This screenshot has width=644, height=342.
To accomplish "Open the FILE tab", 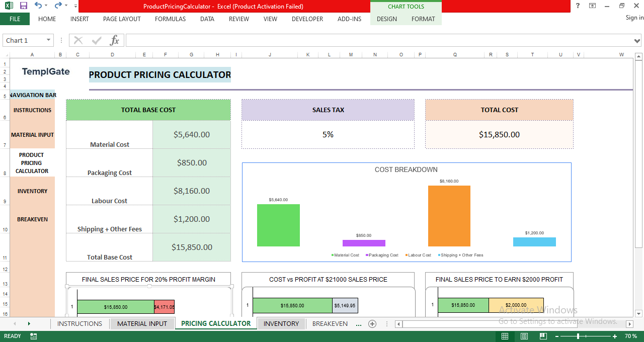I will 15,19.
